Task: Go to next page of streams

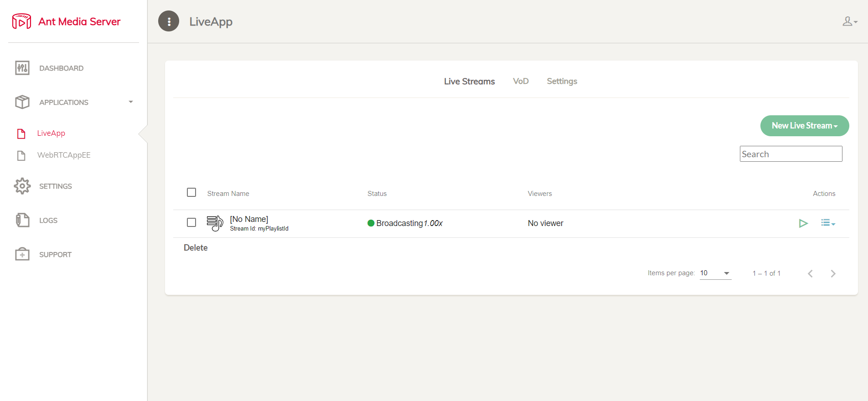Action: [833, 273]
